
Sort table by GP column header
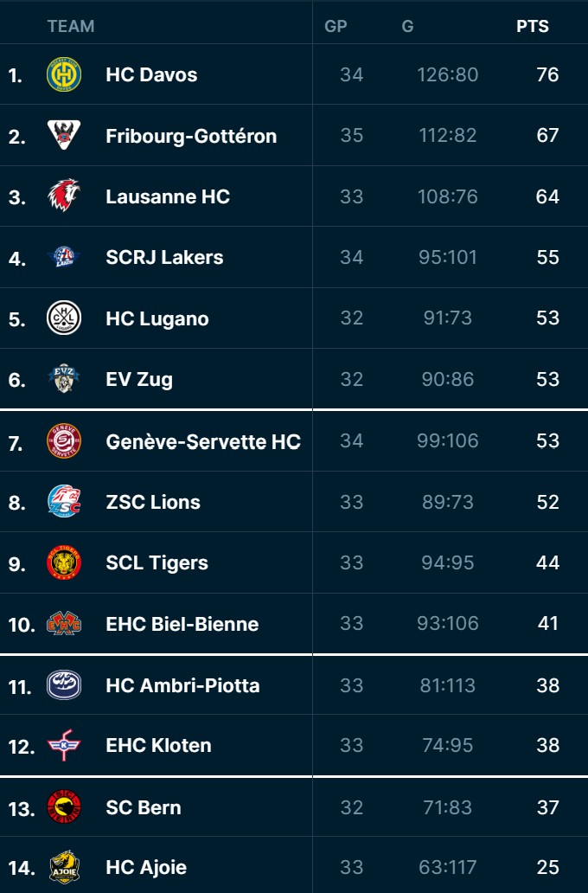[x=336, y=26]
